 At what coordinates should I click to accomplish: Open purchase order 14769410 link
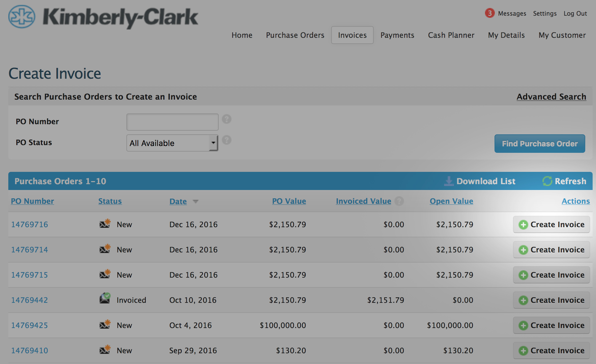tap(30, 351)
